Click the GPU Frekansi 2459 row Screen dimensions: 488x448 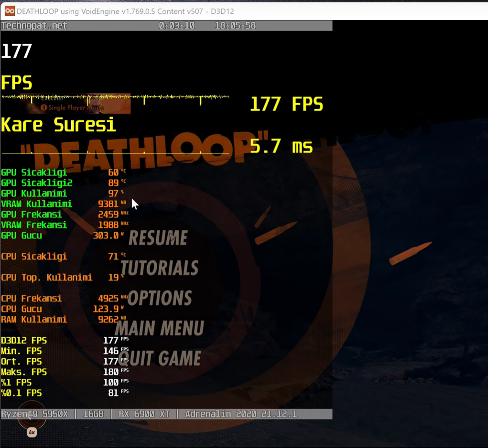pos(65,214)
